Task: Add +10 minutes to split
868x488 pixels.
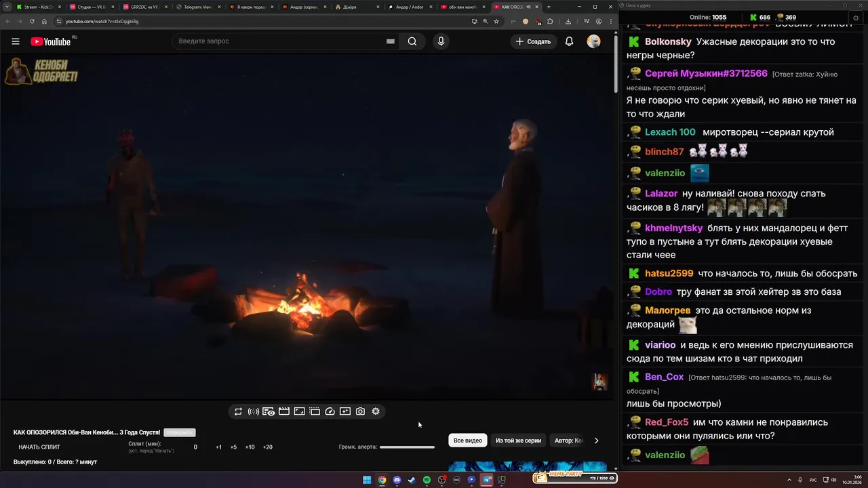Action: (250, 447)
